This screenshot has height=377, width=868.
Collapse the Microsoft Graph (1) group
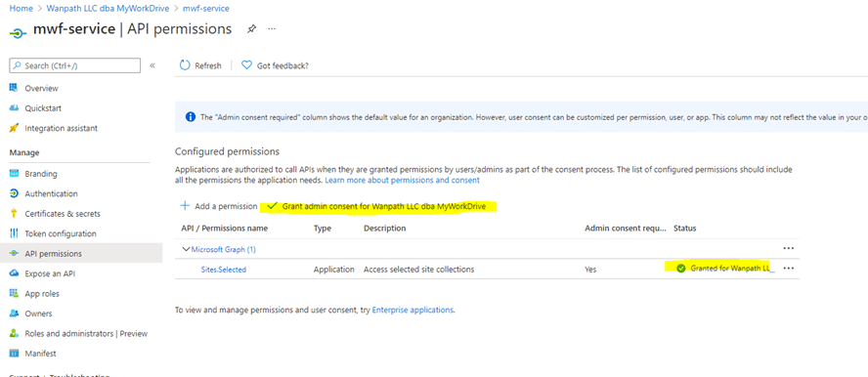click(186, 249)
